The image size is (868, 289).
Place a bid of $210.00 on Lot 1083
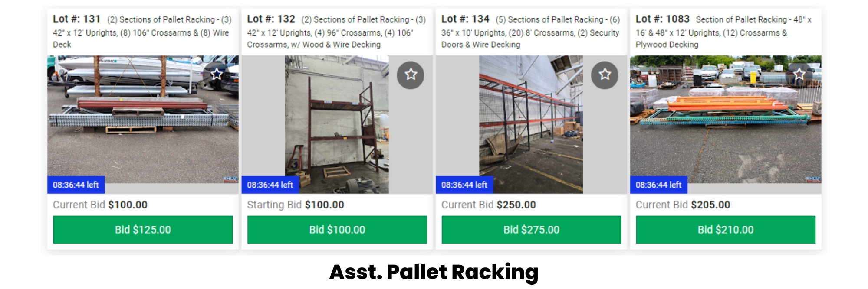point(726,230)
